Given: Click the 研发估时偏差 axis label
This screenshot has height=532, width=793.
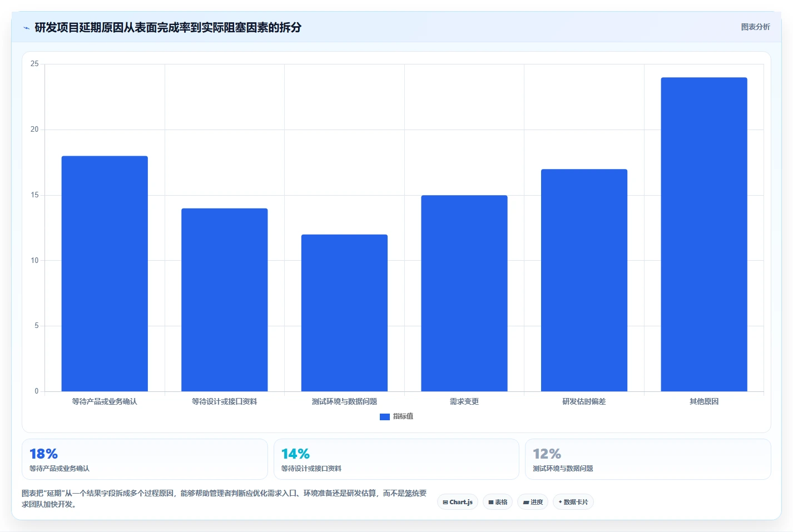Looking at the screenshot, I should pyautogui.click(x=584, y=401).
